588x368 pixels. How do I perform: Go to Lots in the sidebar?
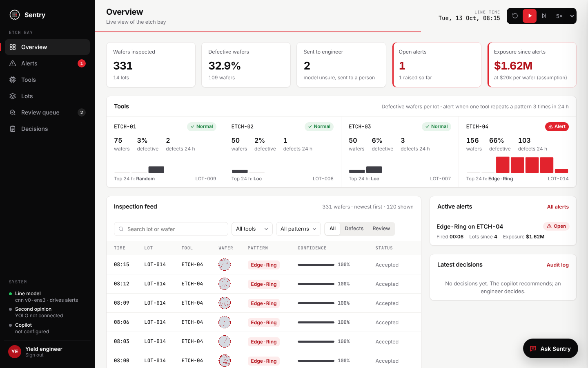point(47,96)
